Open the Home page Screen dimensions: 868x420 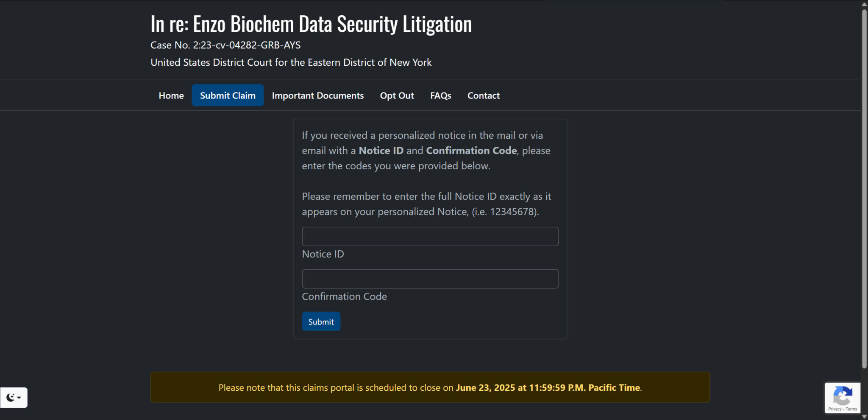click(x=171, y=95)
